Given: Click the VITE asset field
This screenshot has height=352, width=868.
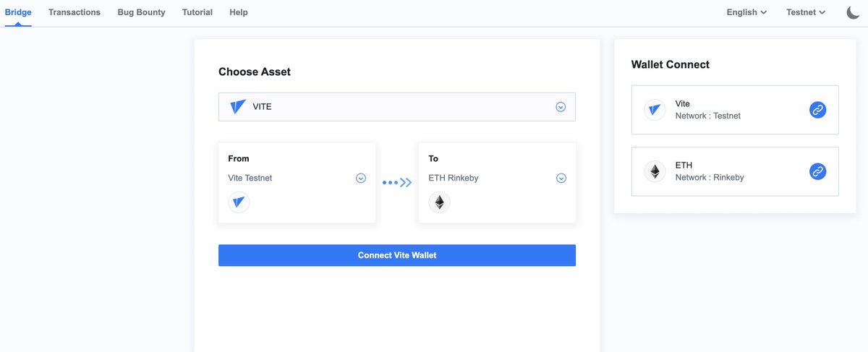Looking at the screenshot, I should point(397,107).
